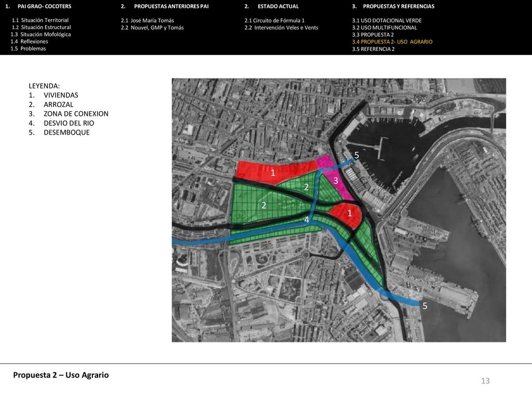532x399 pixels.
Task: Click map label 5 near the marina
Action: coord(356,155)
